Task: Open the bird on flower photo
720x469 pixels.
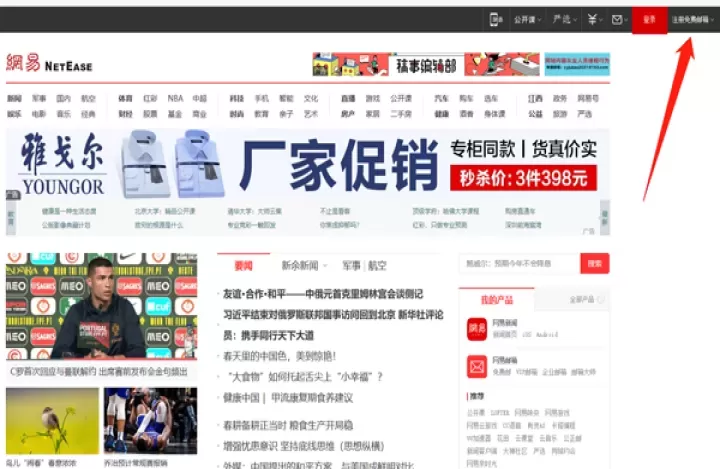Action: tap(52, 421)
